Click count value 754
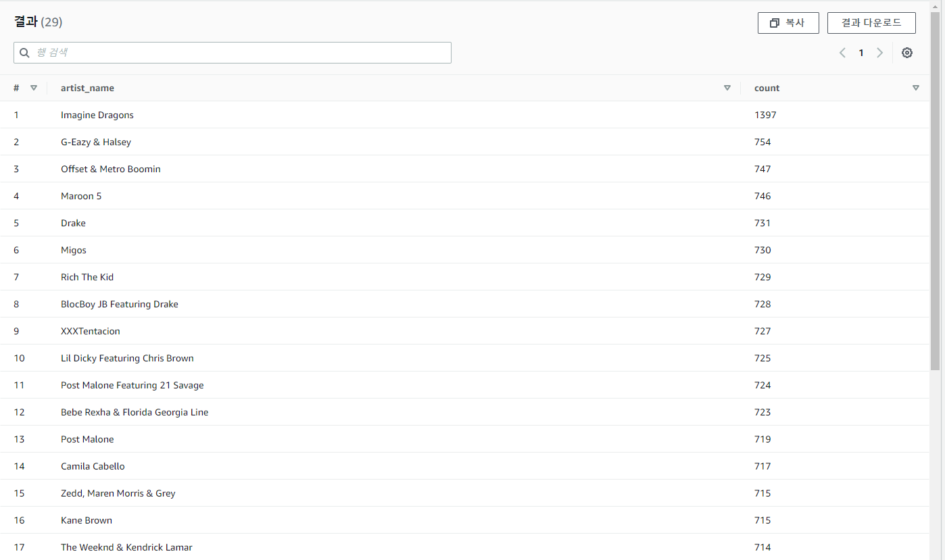This screenshot has width=945, height=560. [762, 142]
